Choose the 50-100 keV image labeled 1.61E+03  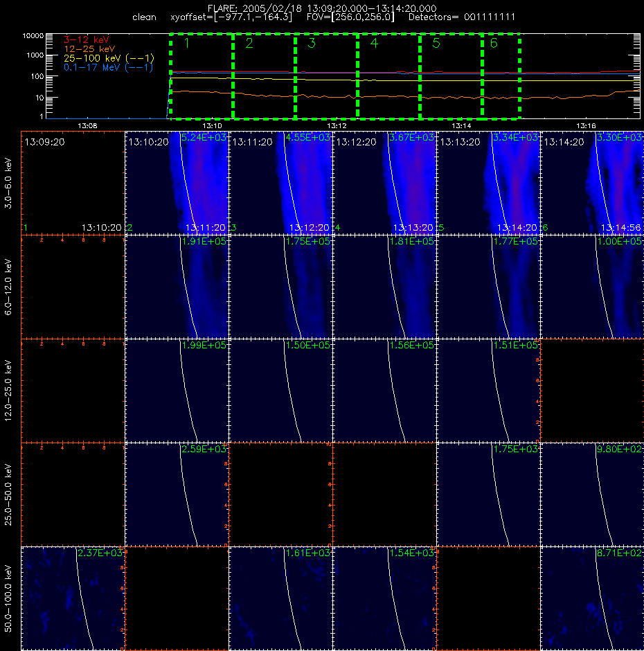(x=280, y=598)
